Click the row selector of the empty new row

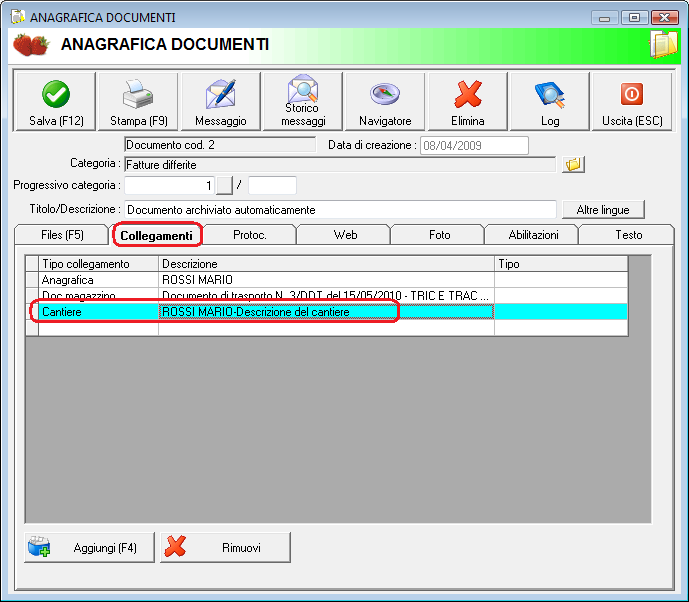coord(32,328)
